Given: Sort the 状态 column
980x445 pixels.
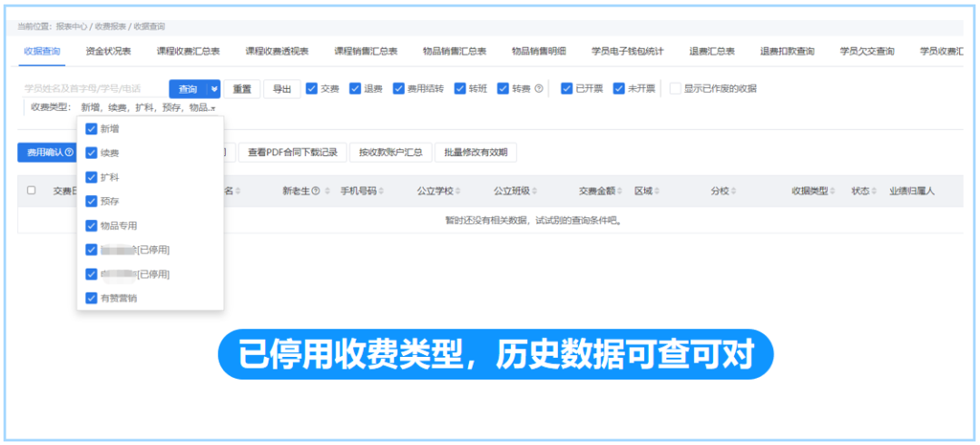Looking at the screenshot, I should [874, 191].
